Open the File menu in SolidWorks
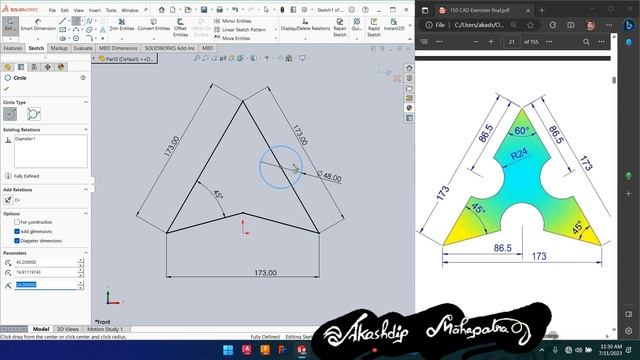The height and width of the screenshot is (360, 640). (x=52, y=10)
